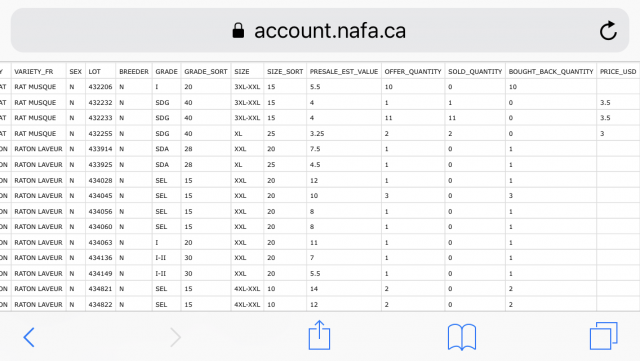Screen dimensions: 640x361
Task: Click the GRADE_SORT column header
Action: point(206,71)
